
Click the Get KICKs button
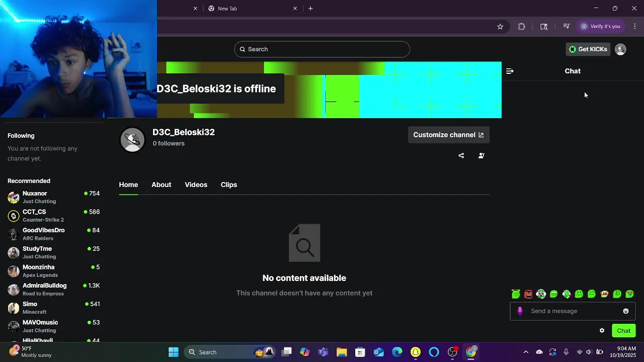point(588,49)
